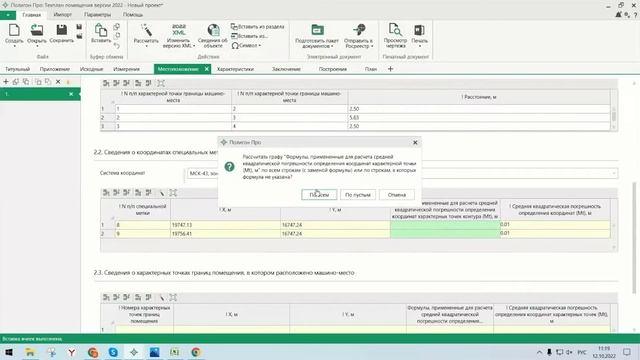Open Сведения об объекте globe icon
This screenshot has width=640, height=360.
213,30
